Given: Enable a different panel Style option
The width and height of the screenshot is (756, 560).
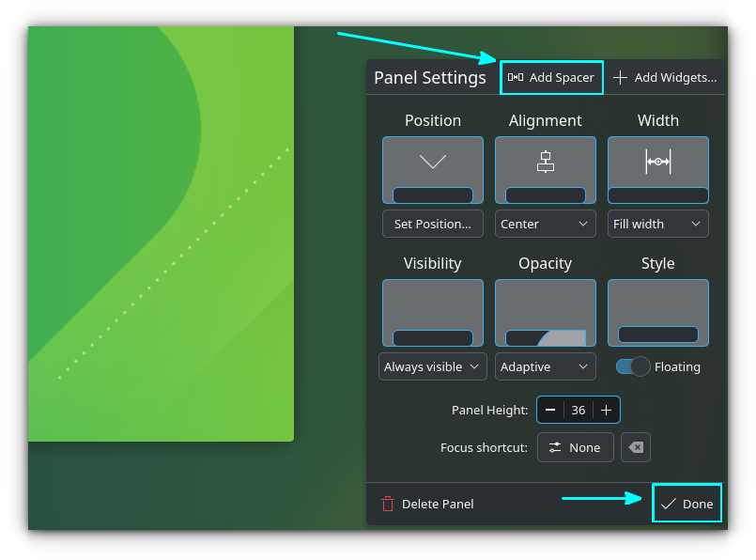Looking at the screenshot, I should [x=657, y=312].
